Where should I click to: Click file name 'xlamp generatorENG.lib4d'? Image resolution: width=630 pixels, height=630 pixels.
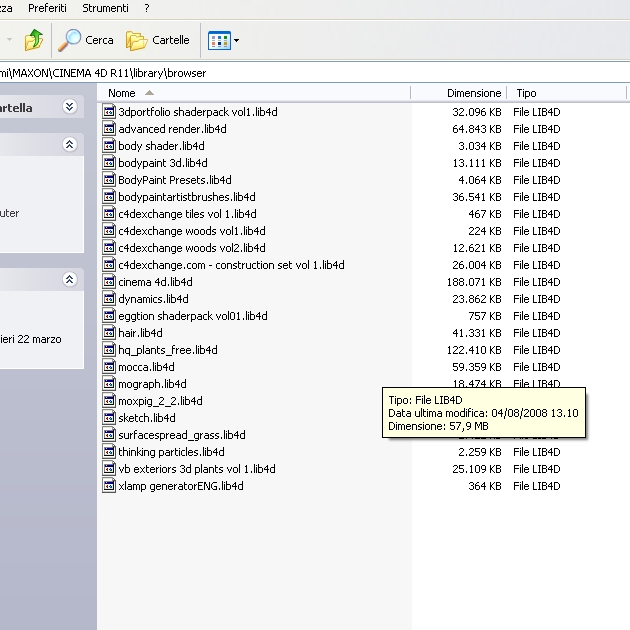(x=181, y=486)
